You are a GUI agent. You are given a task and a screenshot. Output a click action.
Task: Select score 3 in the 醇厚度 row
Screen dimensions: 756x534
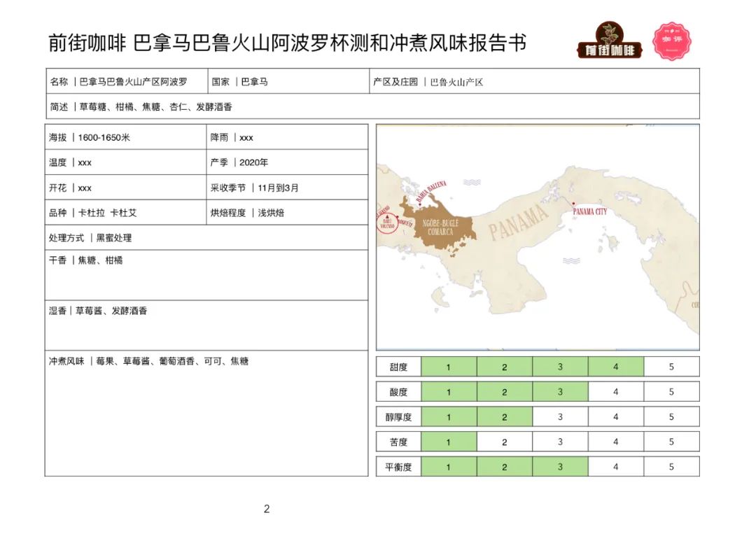[x=560, y=417]
